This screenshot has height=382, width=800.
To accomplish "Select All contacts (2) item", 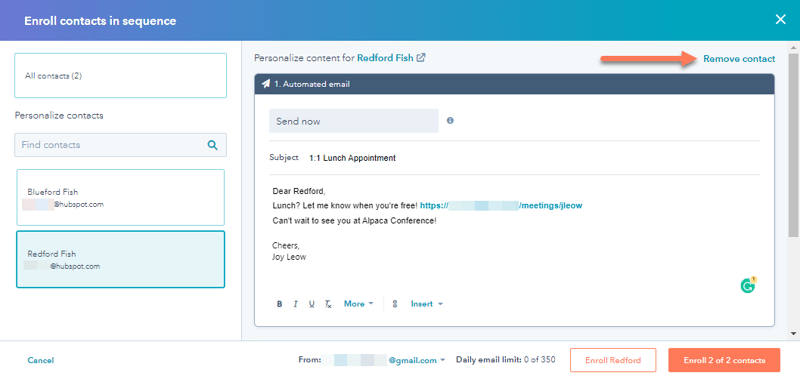I will [120, 75].
